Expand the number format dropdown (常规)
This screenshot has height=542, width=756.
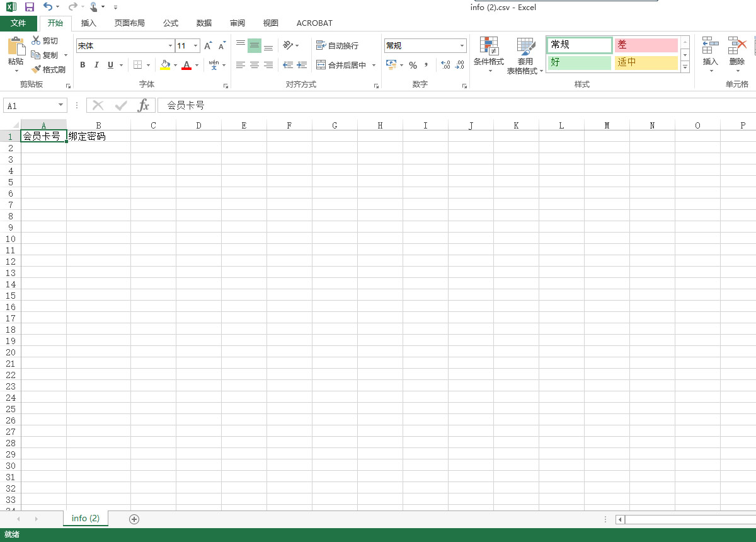coord(462,46)
